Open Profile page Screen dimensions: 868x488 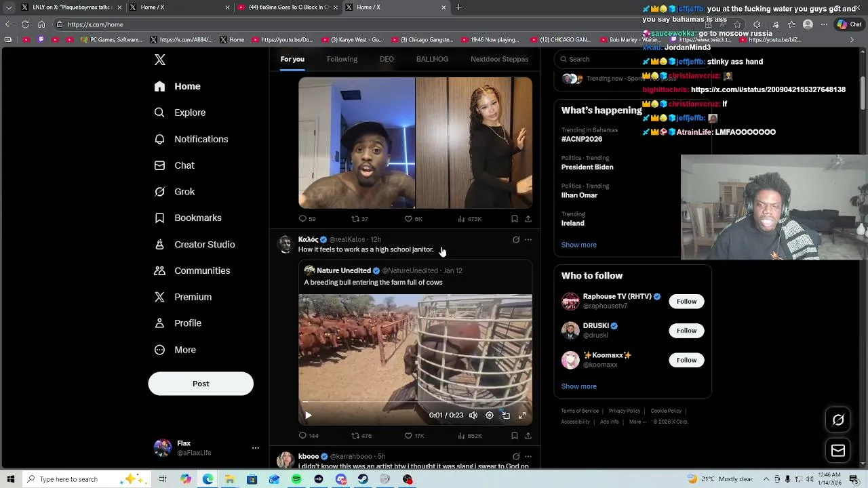click(178, 323)
